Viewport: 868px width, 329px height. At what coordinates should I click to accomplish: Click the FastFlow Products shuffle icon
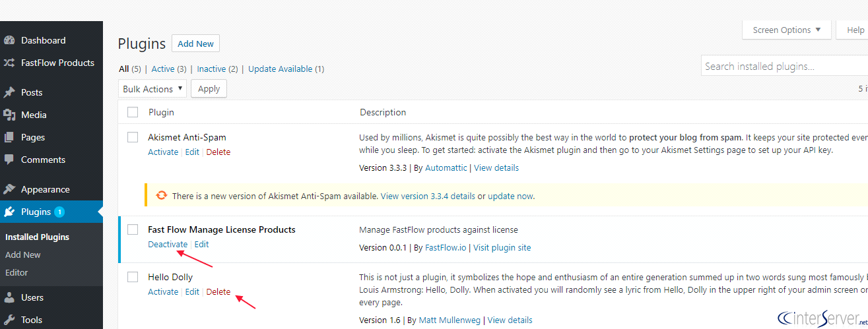pos(9,63)
